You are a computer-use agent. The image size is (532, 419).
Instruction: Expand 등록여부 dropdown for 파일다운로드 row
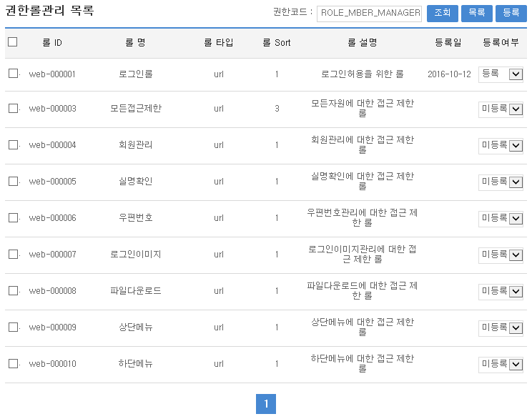[x=501, y=292]
